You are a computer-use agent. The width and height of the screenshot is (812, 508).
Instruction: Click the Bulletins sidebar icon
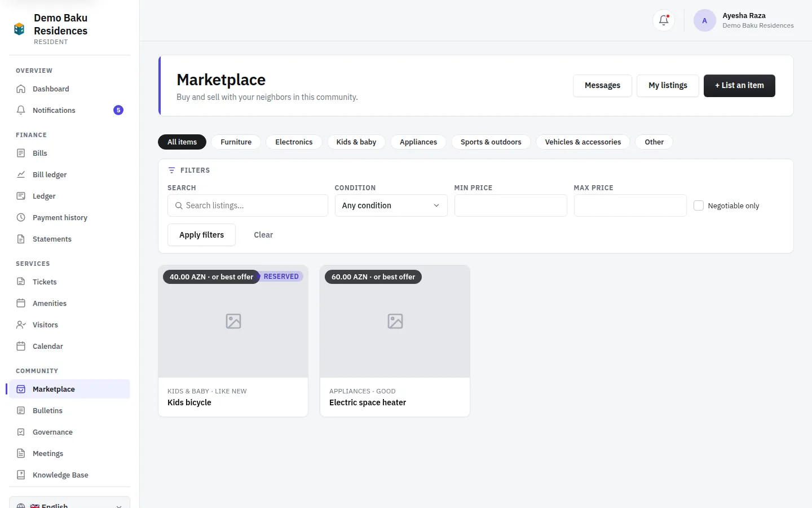[21, 410]
